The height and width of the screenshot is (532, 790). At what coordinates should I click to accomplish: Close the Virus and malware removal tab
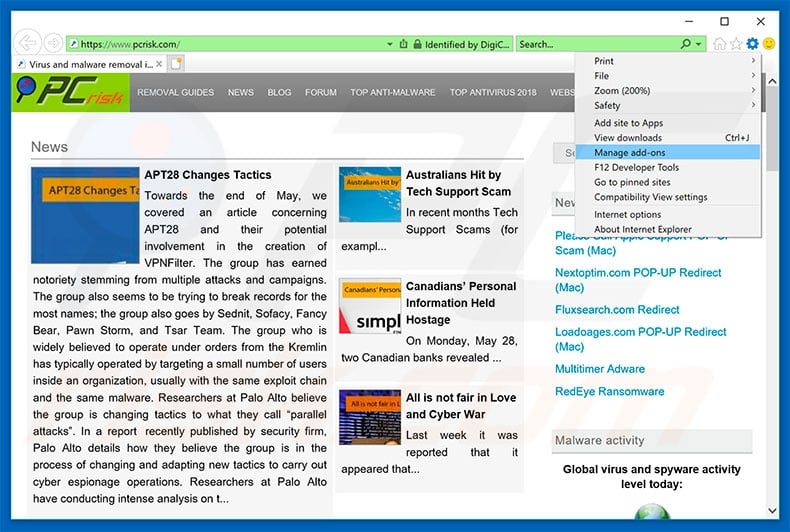(x=159, y=64)
